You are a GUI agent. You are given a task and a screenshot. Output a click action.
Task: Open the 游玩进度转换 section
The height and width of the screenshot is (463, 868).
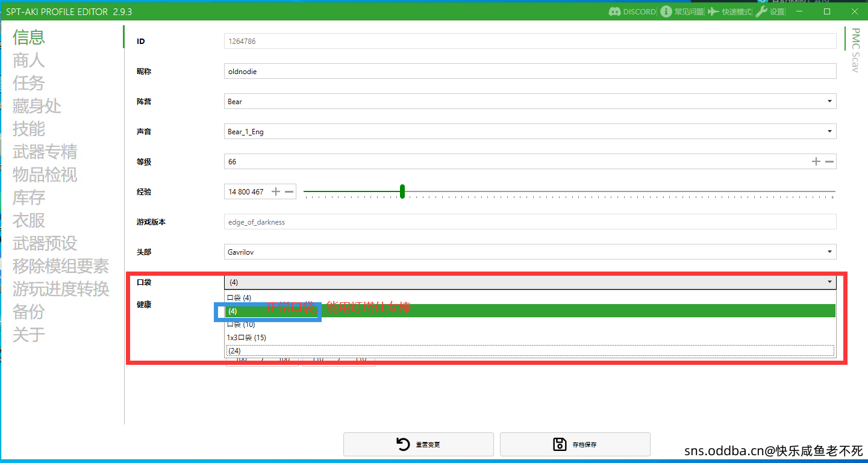pyautogui.click(x=61, y=289)
